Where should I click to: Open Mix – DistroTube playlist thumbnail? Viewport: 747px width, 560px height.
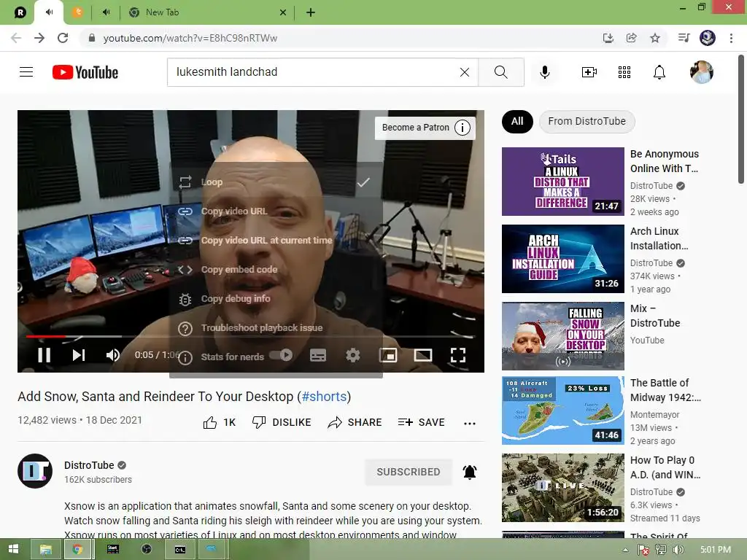tap(562, 336)
